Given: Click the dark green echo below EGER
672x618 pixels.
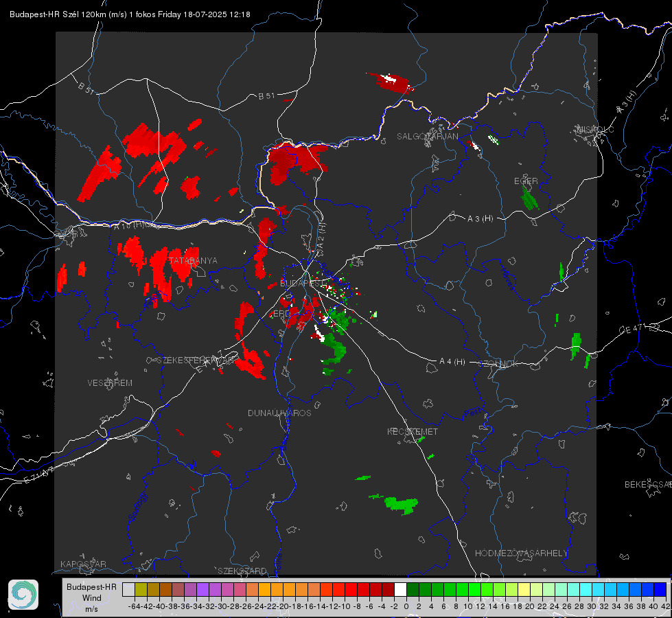Looking at the screenshot, I should pos(529,198).
